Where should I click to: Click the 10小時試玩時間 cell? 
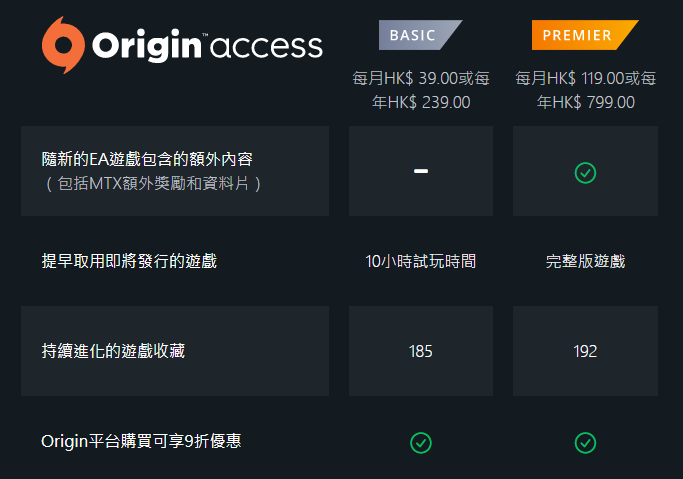pos(421,261)
